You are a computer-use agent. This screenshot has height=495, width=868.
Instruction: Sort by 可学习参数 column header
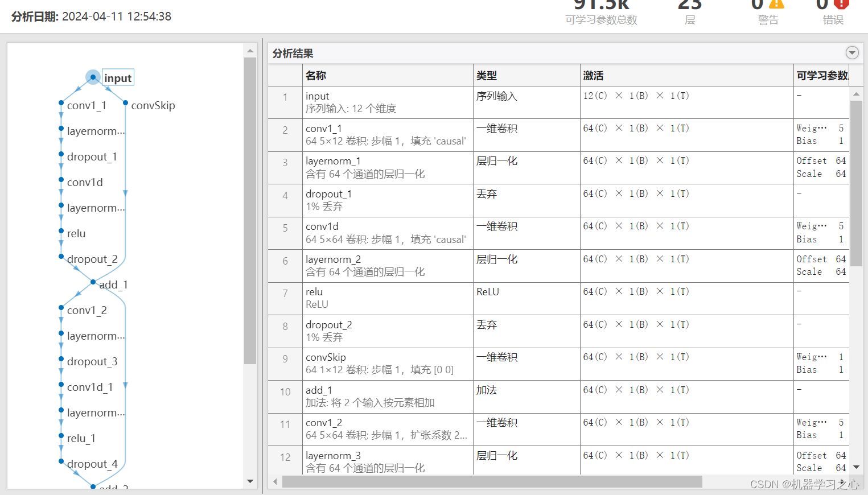tap(821, 76)
